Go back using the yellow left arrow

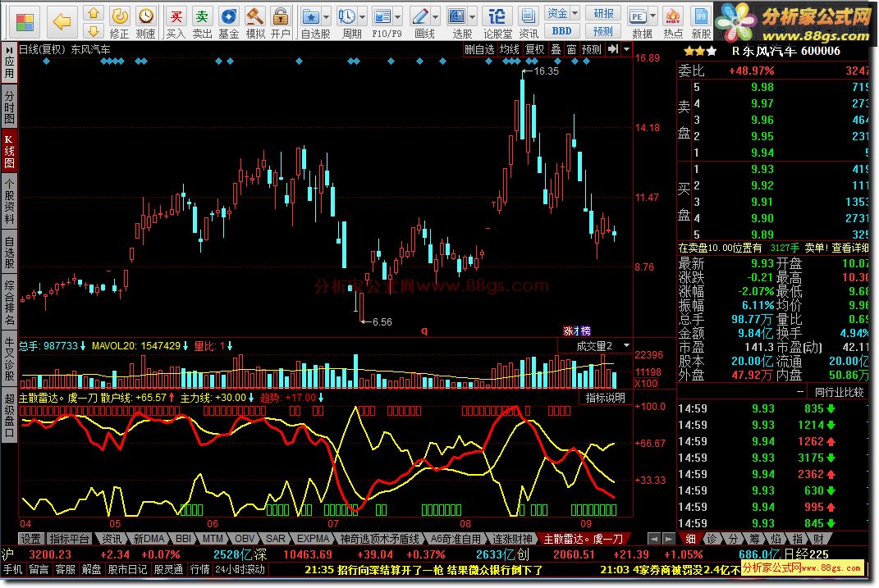point(61,21)
